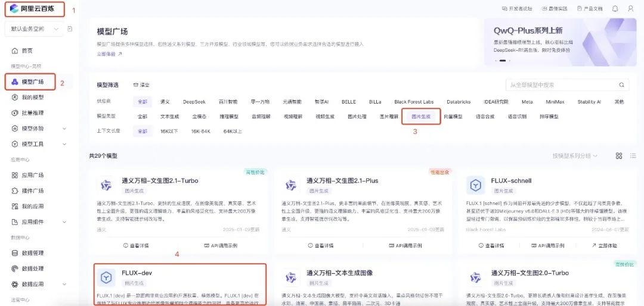Filter supplier by Stability AI
The height and width of the screenshot is (306, 644).
(x=589, y=102)
